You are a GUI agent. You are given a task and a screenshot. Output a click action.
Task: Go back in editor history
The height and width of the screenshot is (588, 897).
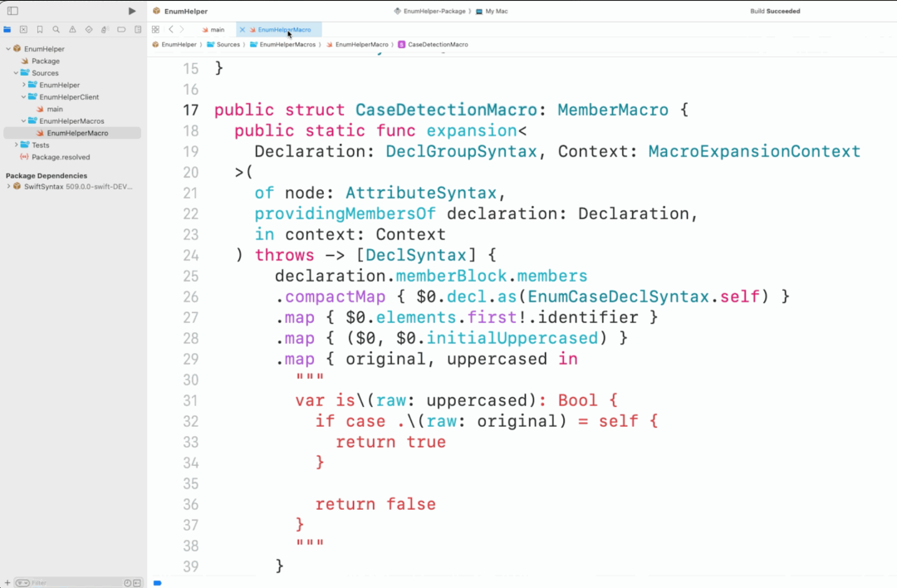click(x=171, y=30)
